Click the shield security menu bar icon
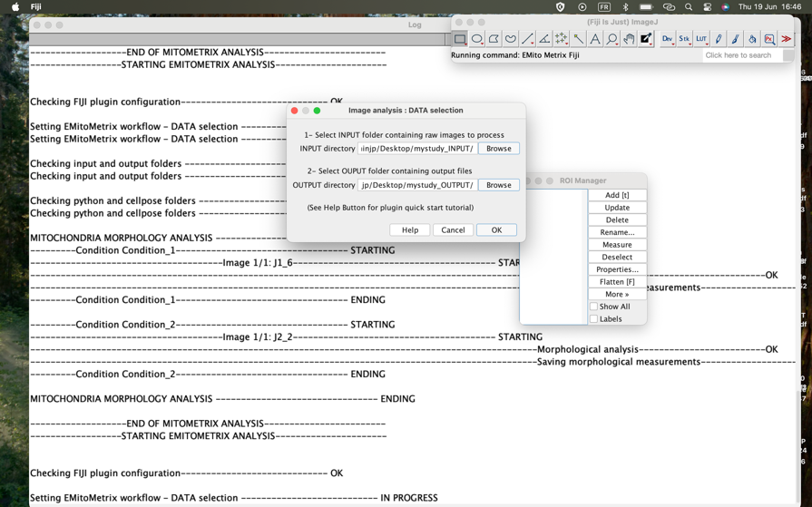 tap(560, 6)
